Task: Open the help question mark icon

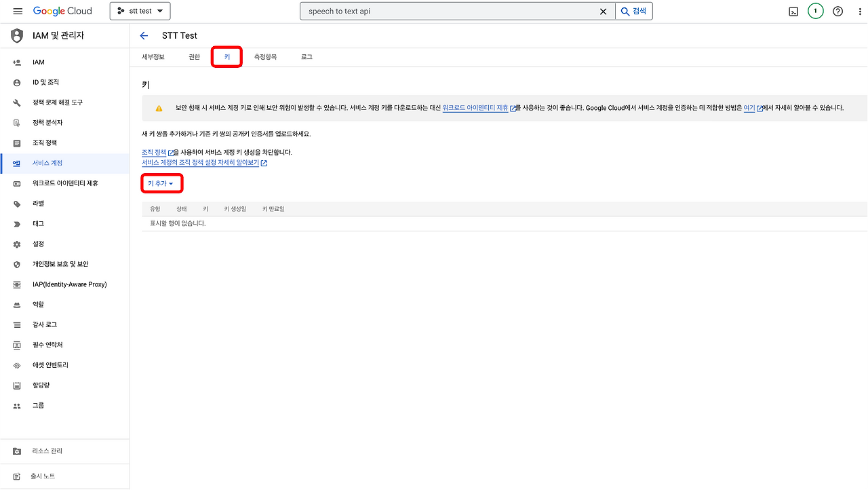Action: click(x=837, y=11)
